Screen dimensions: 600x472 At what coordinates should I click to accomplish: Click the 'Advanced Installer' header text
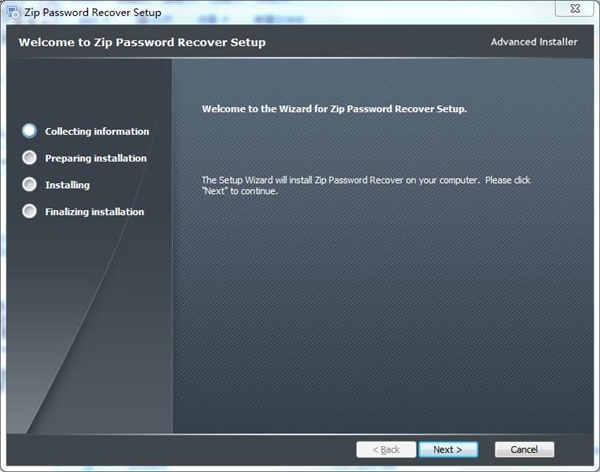click(534, 42)
